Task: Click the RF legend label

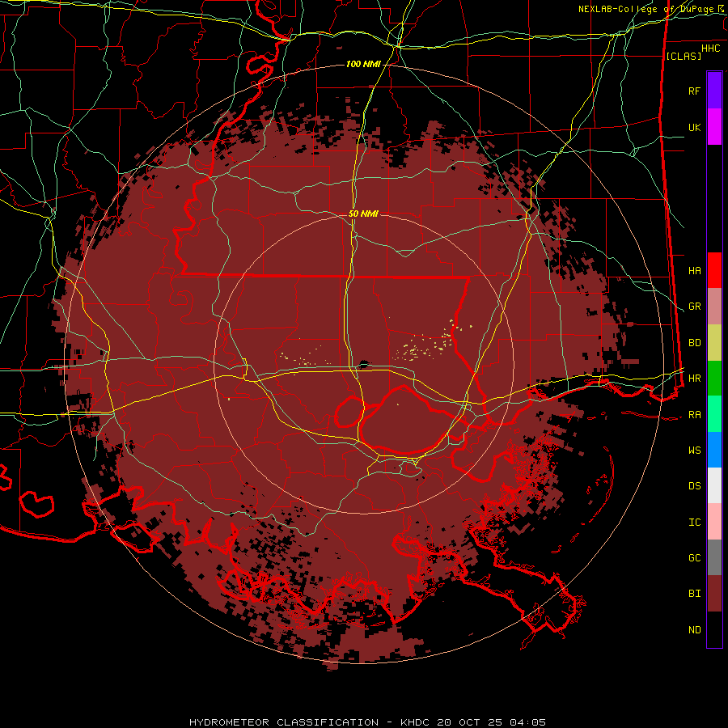Action: click(695, 91)
